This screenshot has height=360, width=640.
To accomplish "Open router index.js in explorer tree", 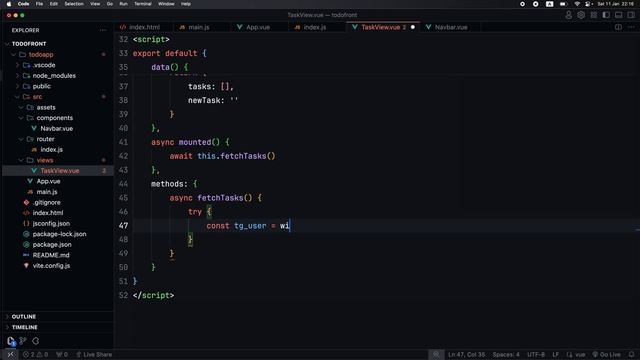I will (x=51, y=150).
